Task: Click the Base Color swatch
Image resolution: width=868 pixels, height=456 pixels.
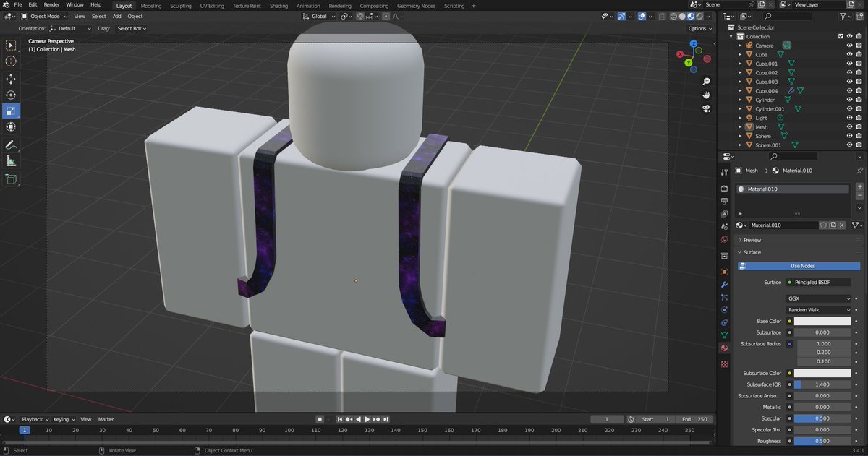Action: click(823, 321)
